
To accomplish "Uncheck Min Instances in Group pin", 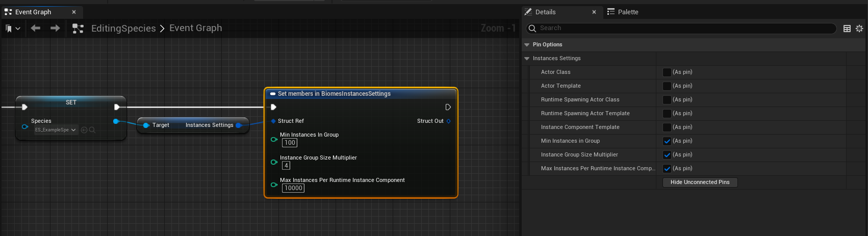I will (667, 141).
